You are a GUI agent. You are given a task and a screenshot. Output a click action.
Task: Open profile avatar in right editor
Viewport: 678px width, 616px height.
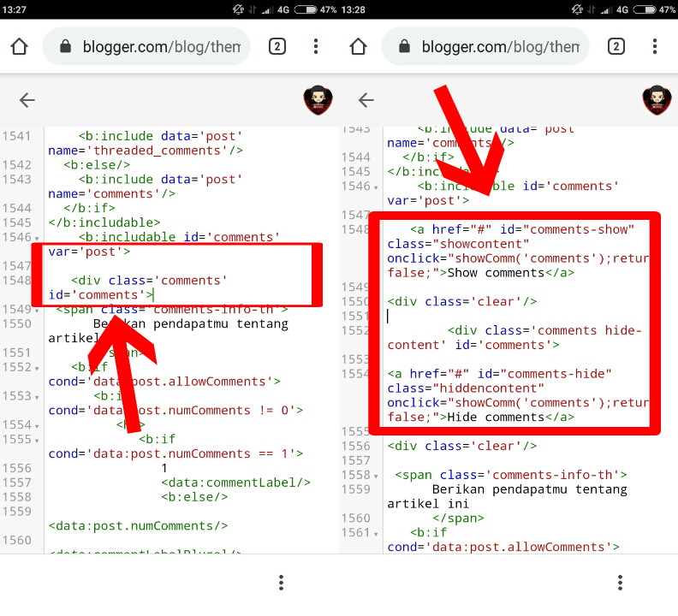click(657, 100)
